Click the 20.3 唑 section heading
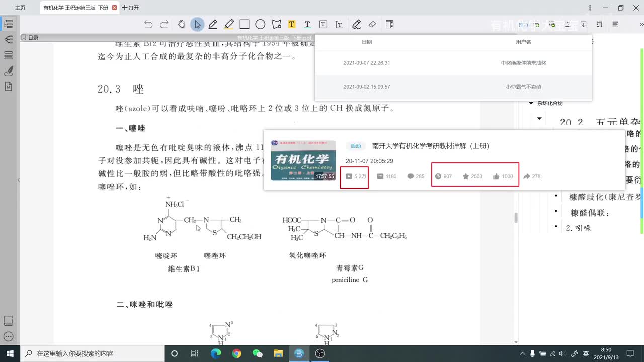 click(x=120, y=89)
